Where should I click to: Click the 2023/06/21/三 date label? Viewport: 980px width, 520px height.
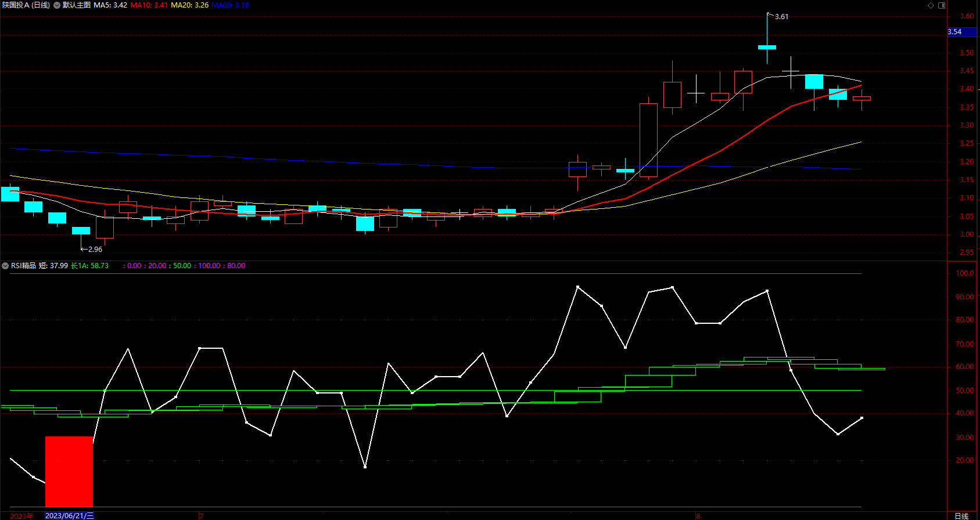[x=69, y=515]
